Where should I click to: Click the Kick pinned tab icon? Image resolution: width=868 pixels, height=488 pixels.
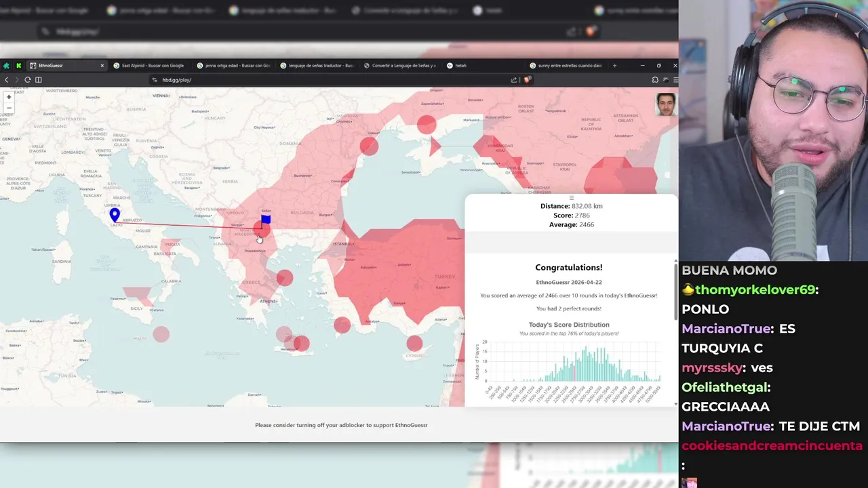pos(19,66)
